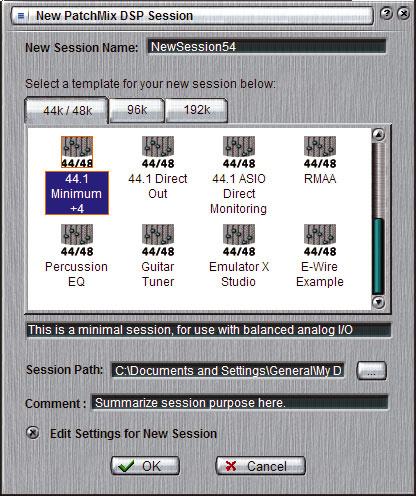
Task: Click the '44.1 Direct Out' label
Action: pos(158,186)
